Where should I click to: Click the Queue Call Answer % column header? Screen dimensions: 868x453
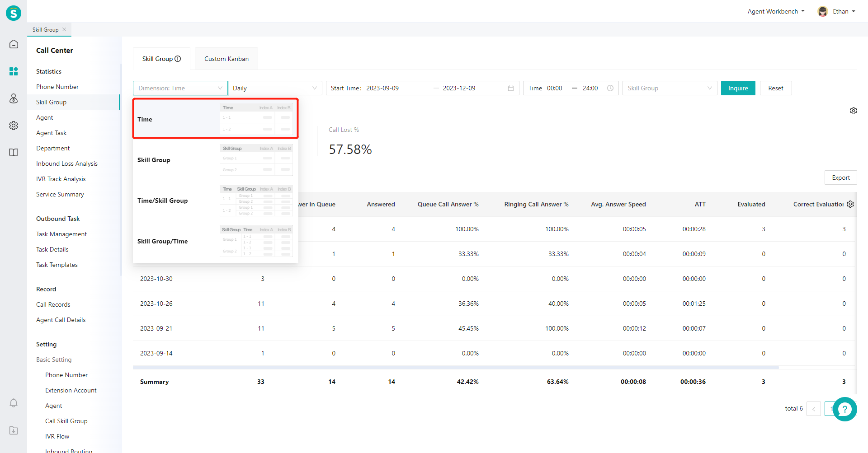(448, 204)
